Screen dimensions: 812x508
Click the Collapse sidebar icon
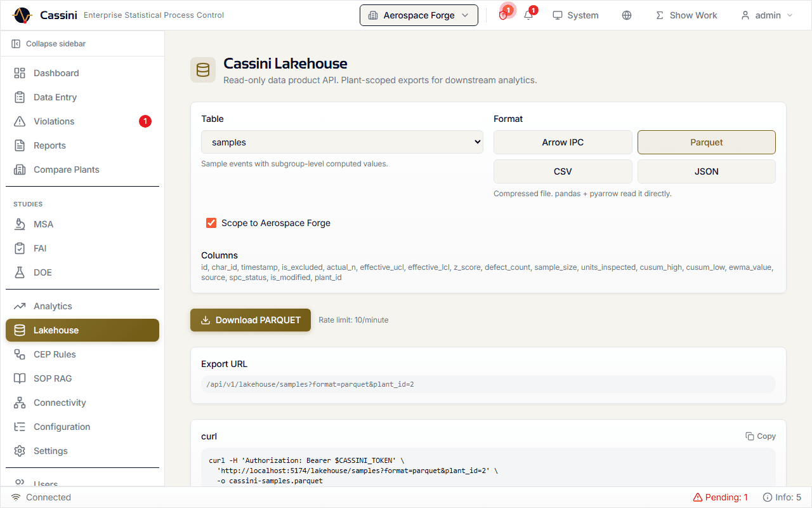point(16,44)
